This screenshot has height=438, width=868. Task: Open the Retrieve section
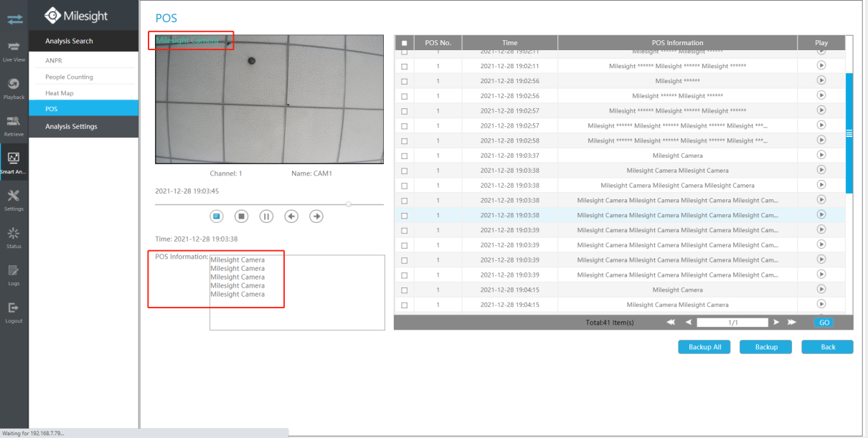(14, 126)
